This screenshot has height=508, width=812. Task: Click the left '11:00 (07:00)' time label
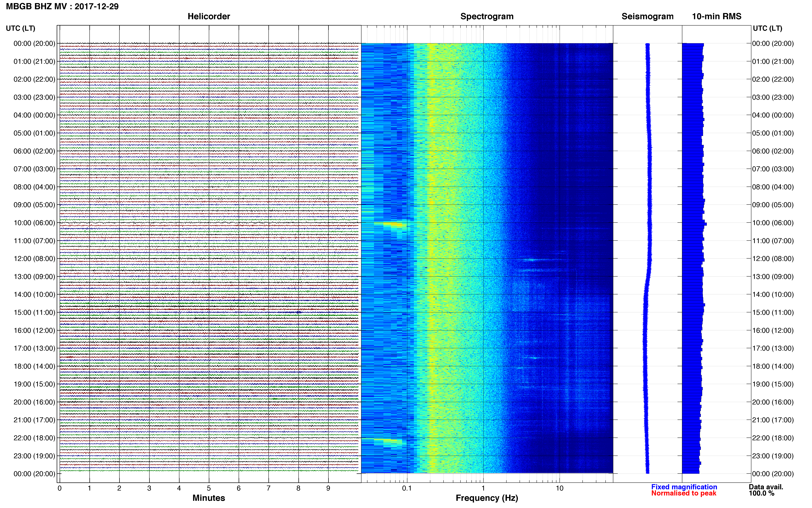[x=34, y=241]
